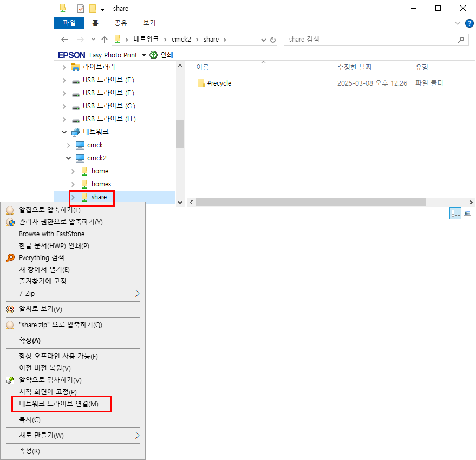Go up one level with up arrow
This screenshot has height=460, width=476.
[x=105, y=40]
